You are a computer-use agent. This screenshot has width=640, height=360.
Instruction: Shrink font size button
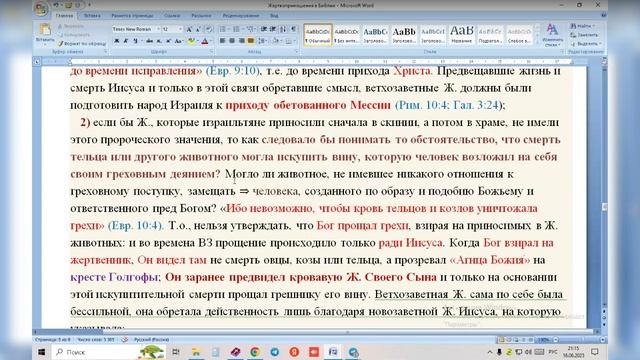198,29
